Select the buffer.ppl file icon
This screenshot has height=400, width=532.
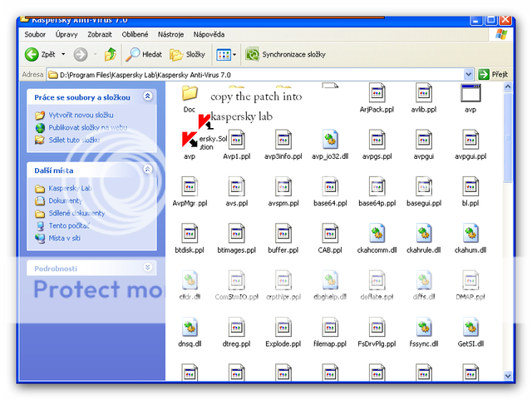coord(283,234)
